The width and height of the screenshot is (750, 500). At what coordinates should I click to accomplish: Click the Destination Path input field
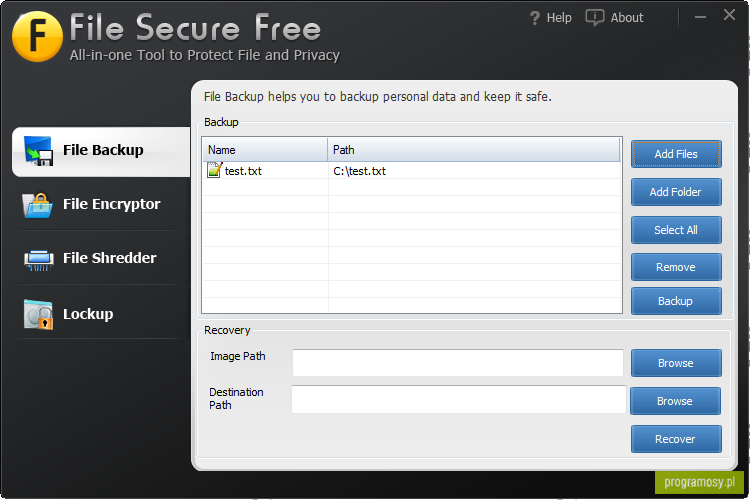459,400
